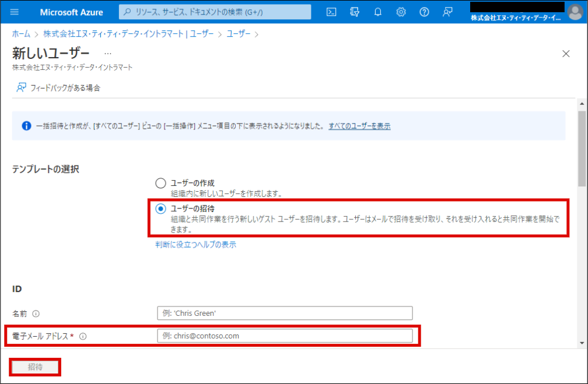Open the ellipsis menu beside 新しいユーザー

pyautogui.click(x=107, y=54)
